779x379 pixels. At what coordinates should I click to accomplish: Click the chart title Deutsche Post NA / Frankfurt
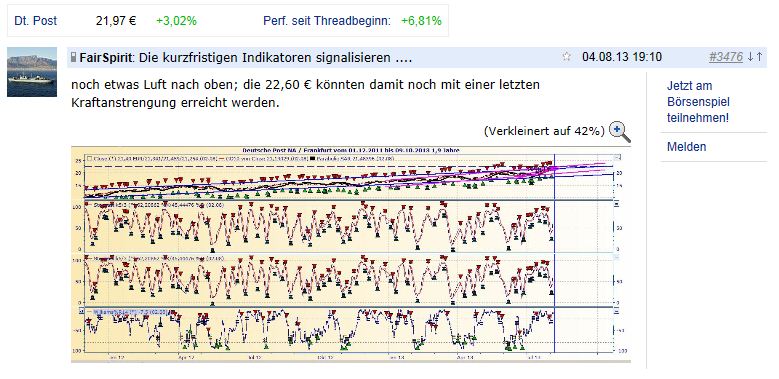350,150
